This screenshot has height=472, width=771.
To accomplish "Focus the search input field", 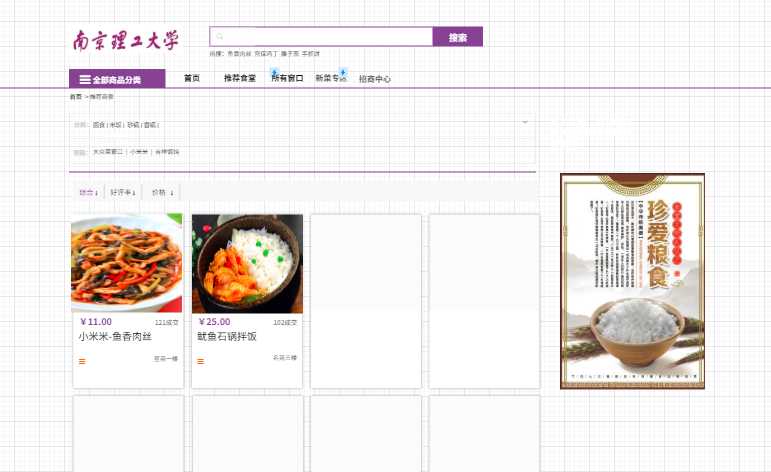I will (x=322, y=36).
